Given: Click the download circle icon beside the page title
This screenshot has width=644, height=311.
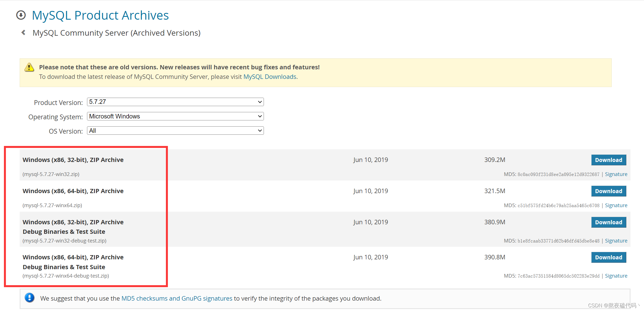Looking at the screenshot, I should tap(21, 15).
